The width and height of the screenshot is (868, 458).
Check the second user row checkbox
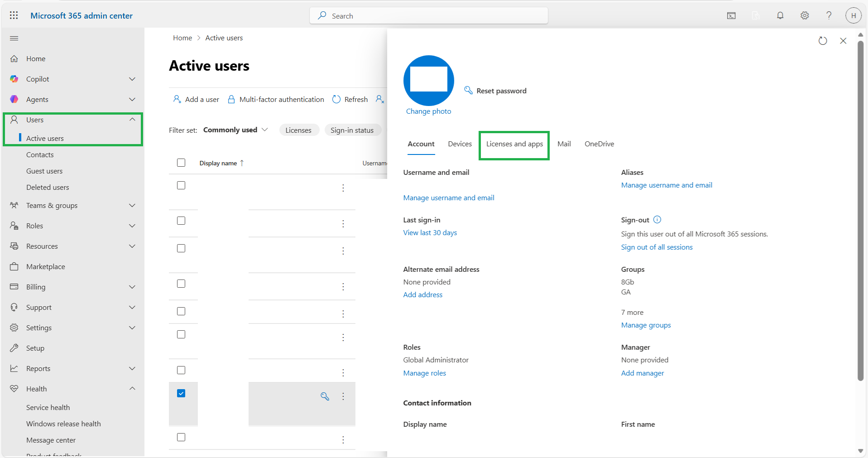181,221
